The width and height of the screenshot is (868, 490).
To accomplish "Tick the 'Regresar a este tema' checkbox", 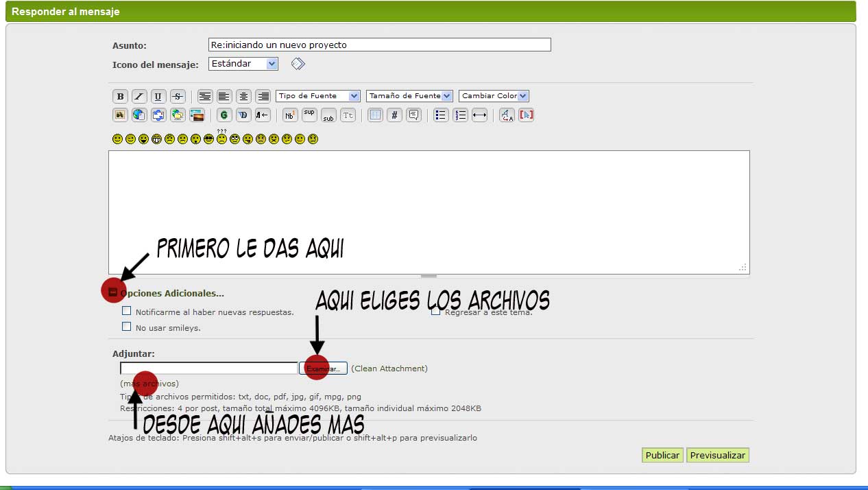I will [435, 312].
